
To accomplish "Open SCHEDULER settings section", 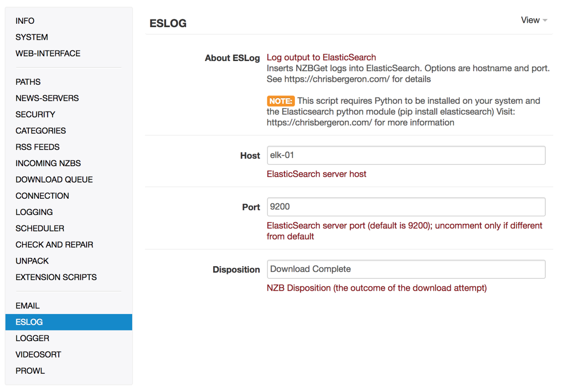I will click(x=40, y=228).
